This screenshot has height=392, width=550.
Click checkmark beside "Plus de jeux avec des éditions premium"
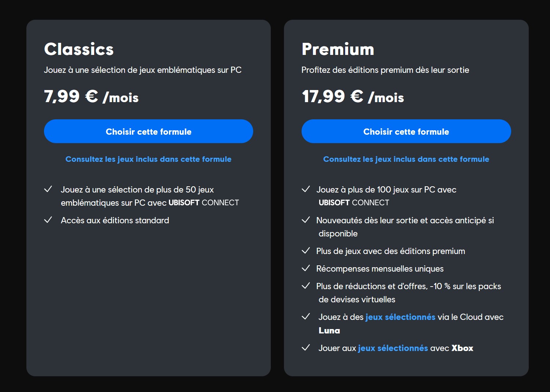(x=306, y=251)
